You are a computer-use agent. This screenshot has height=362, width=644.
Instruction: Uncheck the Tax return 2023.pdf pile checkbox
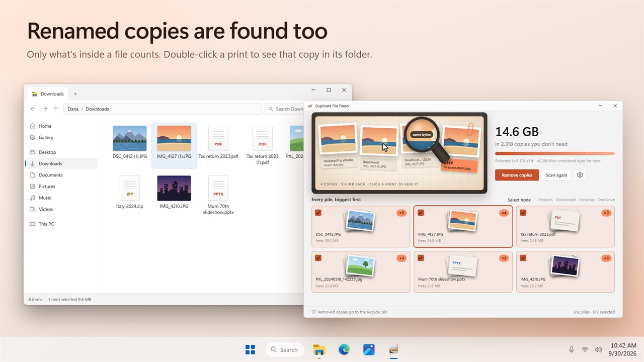point(523,213)
